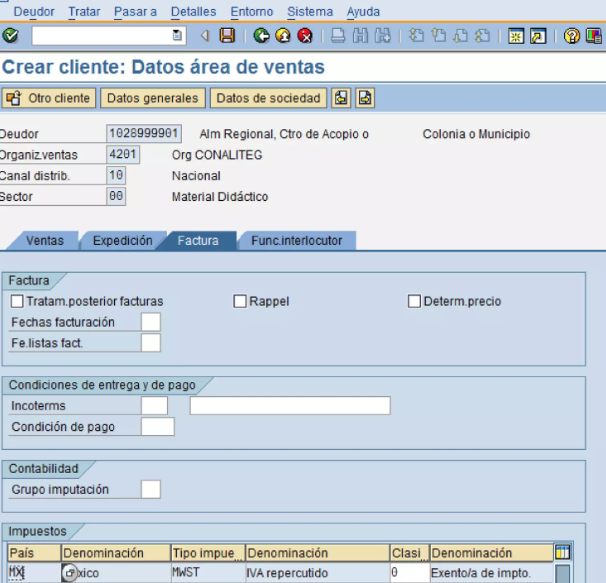Click the Grupo imputación input field
Screen dimensions: 606x583
click(150, 489)
